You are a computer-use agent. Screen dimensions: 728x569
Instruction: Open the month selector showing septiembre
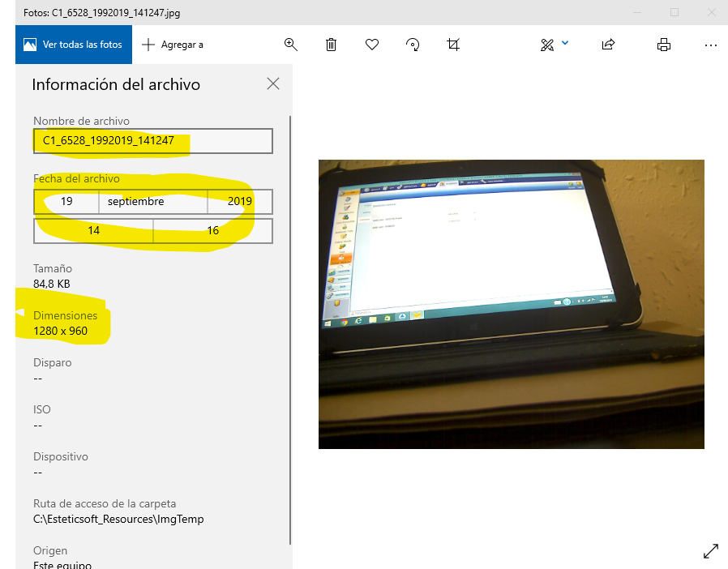point(152,201)
